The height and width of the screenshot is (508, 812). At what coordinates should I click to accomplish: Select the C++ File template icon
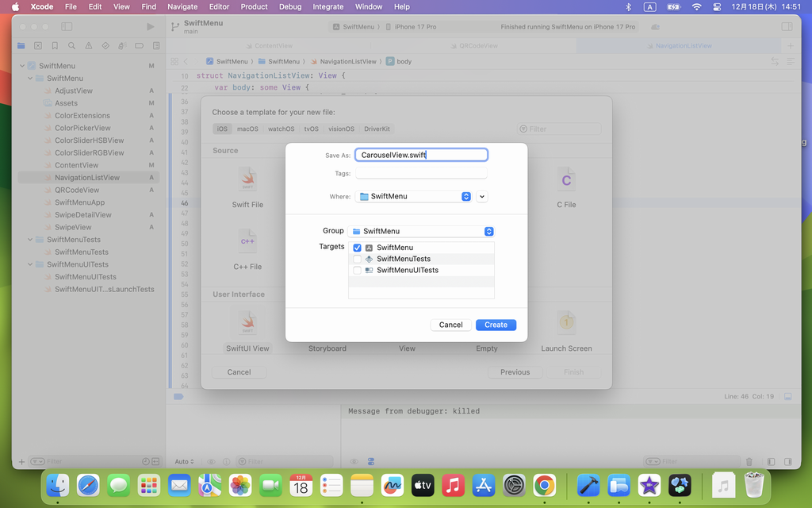click(x=247, y=241)
